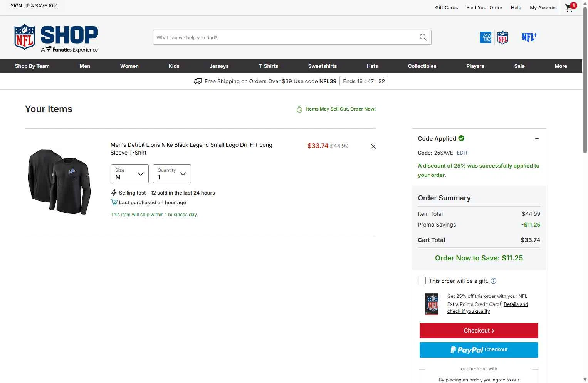This screenshot has height=383, width=588.
Task: Open the Sweatshirts menu
Action: (x=323, y=66)
